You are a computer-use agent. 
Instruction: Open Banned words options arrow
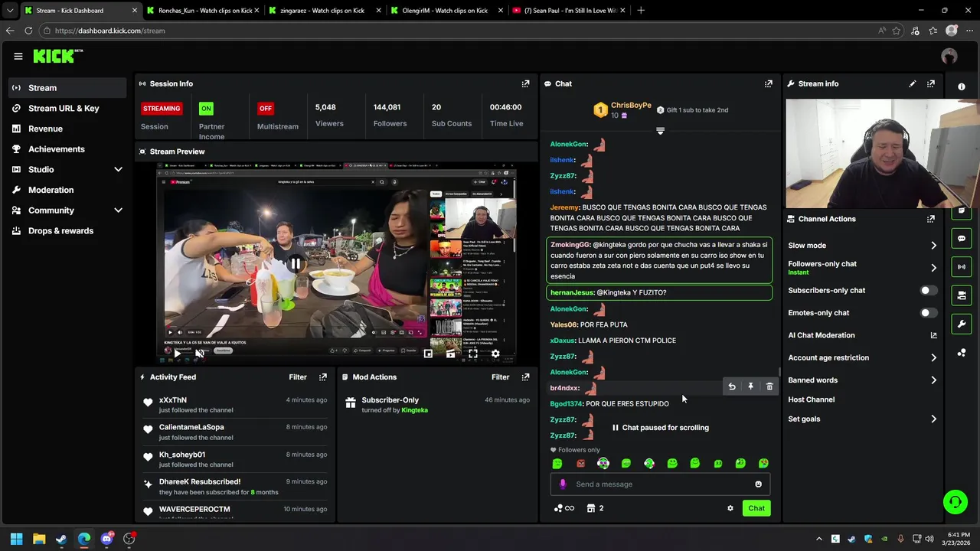(x=933, y=380)
